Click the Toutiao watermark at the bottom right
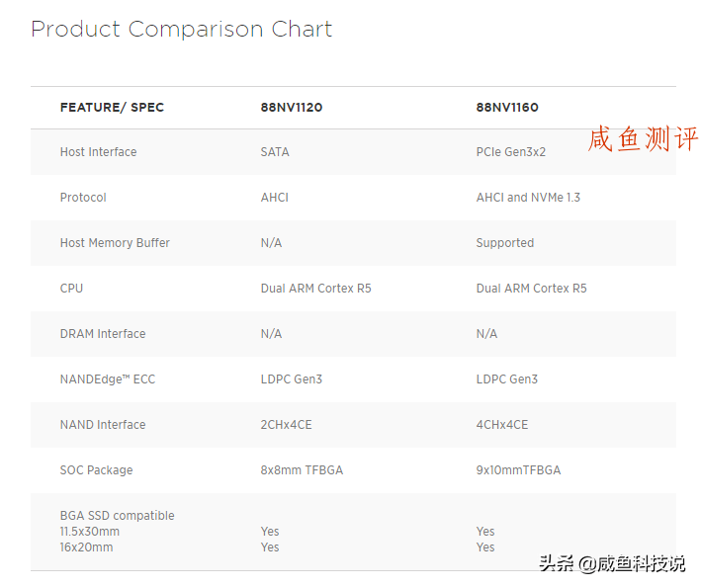701x588 pixels. pos(612,563)
